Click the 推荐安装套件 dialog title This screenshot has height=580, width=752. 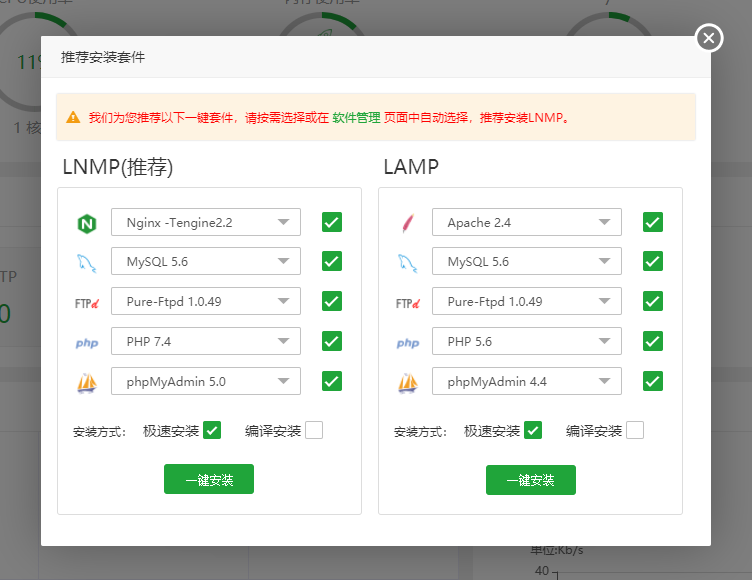pos(103,57)
